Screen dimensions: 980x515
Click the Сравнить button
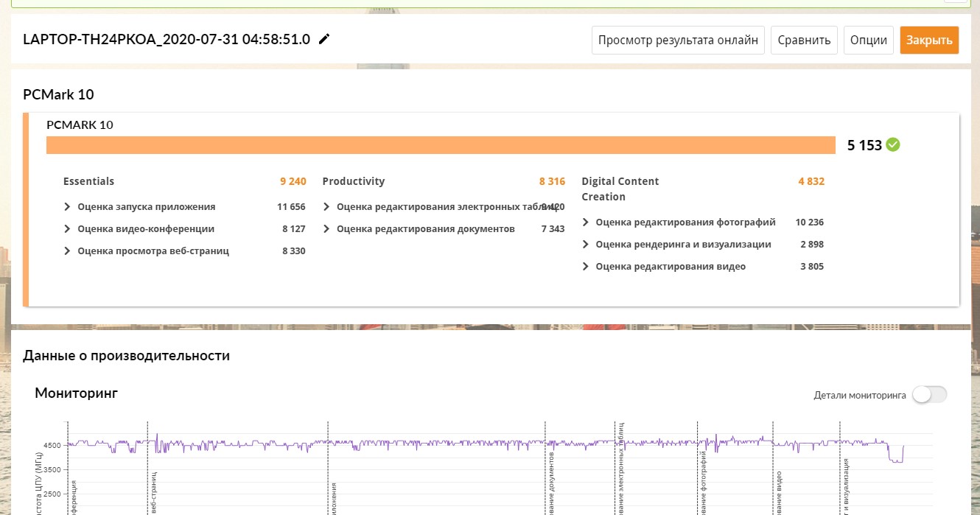pyautogui.click(x=805, y=40)
